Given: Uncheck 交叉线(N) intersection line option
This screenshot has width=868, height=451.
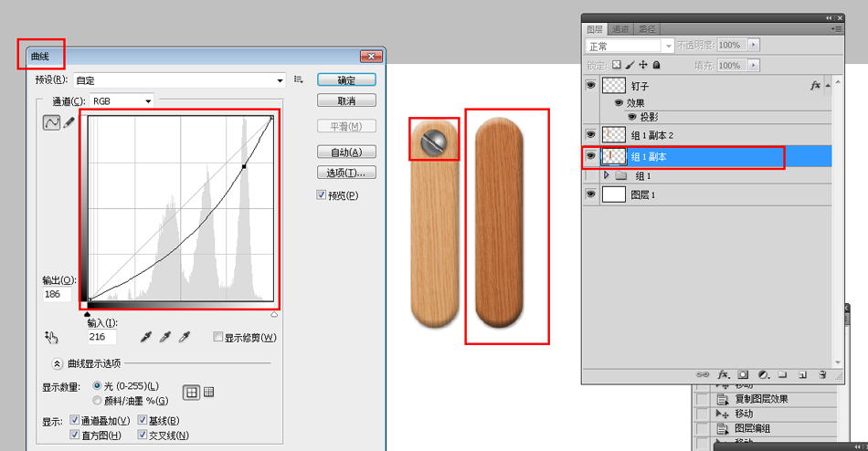Looking at the screenshot, I should [143, 435].
